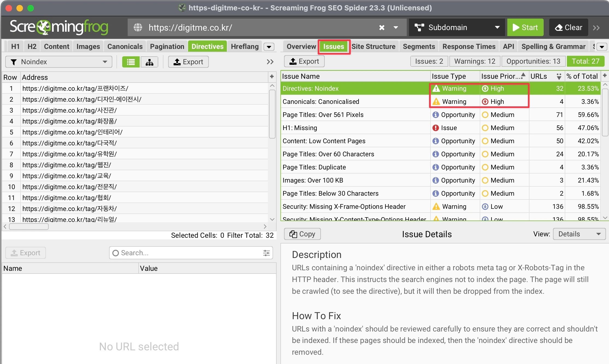Sort by the Issue Type column
609x364 pixels.
point(455,76)
